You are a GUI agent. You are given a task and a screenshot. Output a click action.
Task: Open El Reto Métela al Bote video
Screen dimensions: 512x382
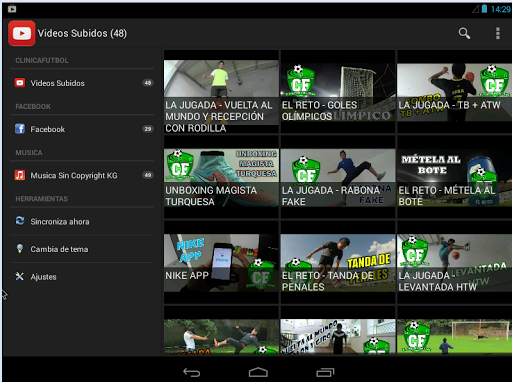point(455,178)
